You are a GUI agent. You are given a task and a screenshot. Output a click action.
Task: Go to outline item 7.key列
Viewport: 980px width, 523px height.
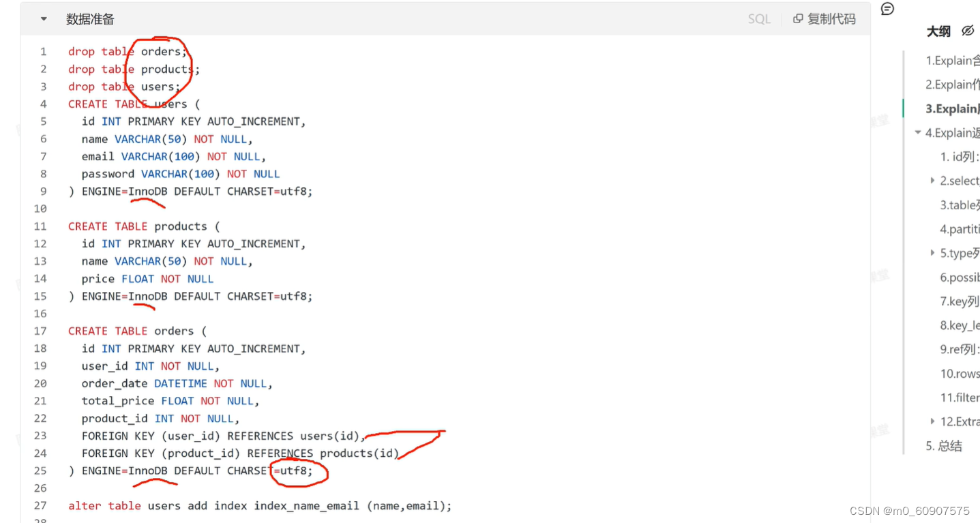point(960,301)
